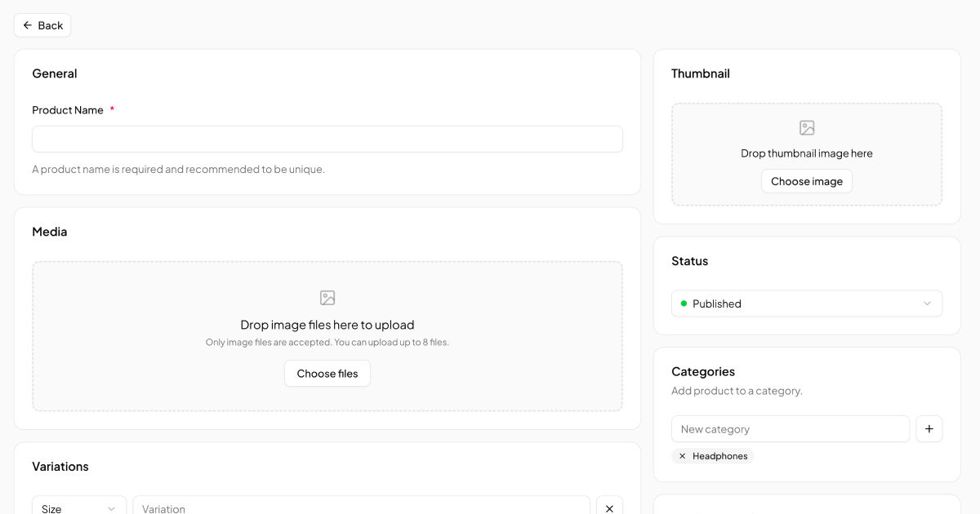Click the green dot next to Published
Image resolution: width=980 pixels, height=514 pixels.
[684, 303]
